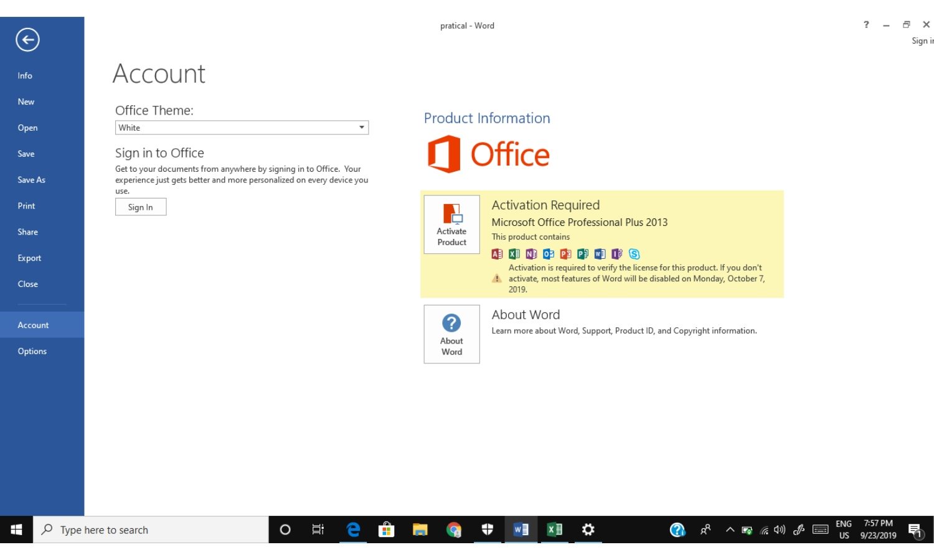
Task: Click the OneNote icon in product contents
Action: [x=531, y=254]
